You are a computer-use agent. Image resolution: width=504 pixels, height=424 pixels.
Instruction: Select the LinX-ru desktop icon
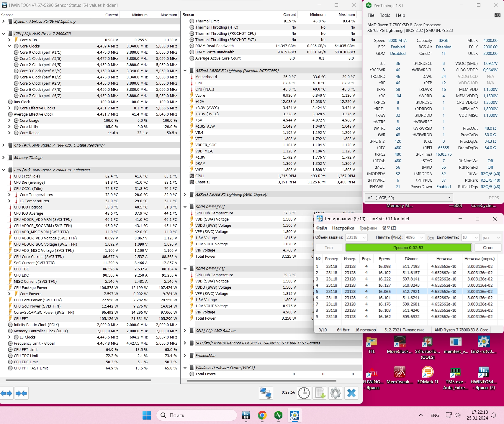(x=484, y=345)
